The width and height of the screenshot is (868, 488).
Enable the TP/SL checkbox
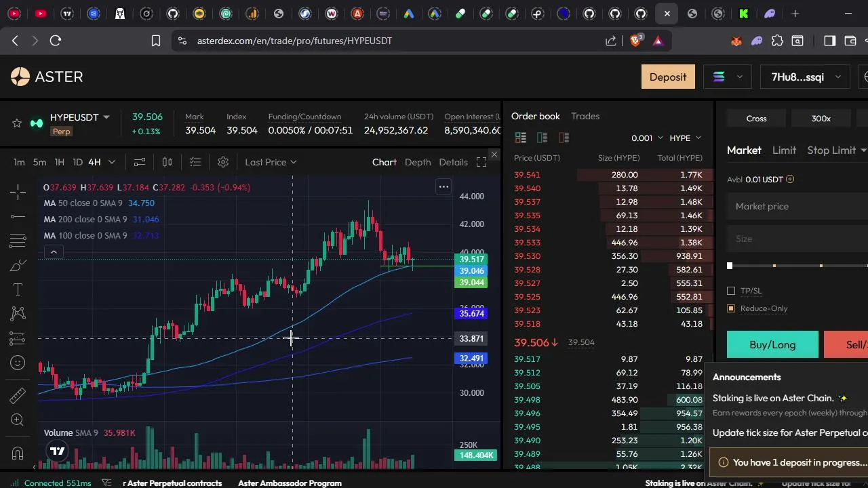coord(731,291)
